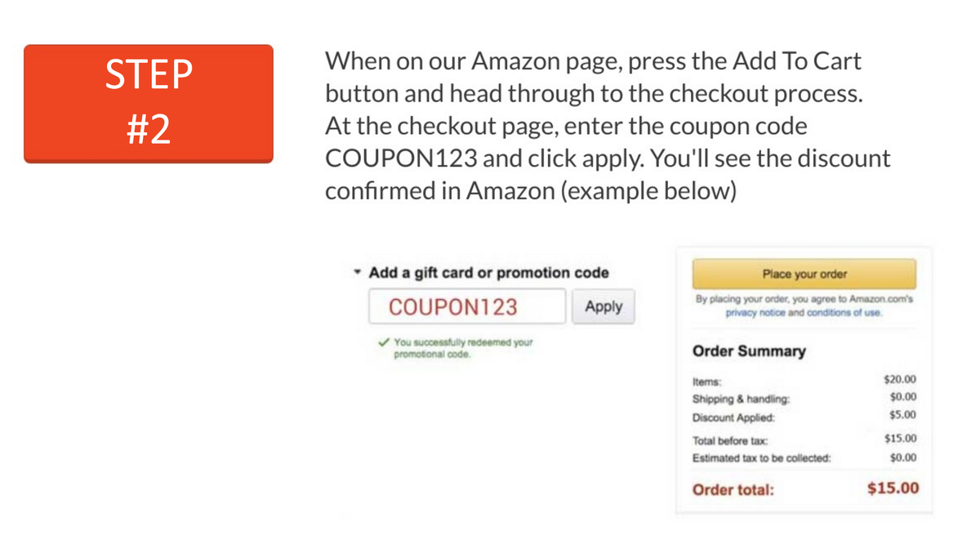Click the Order Summary heading
The height and width of the screenshot is (540, 980).
[749, 351]
